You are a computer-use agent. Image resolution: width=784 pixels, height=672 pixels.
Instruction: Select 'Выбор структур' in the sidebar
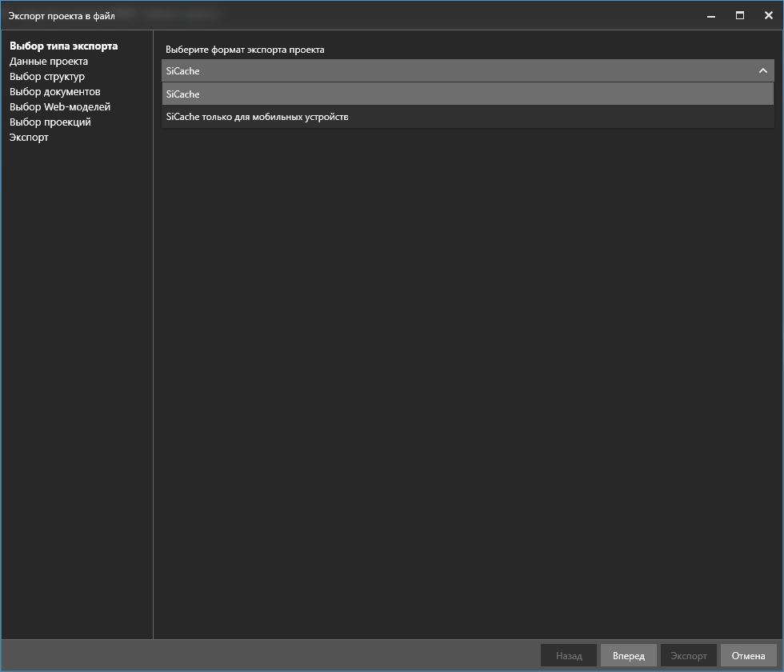(47, 77)
